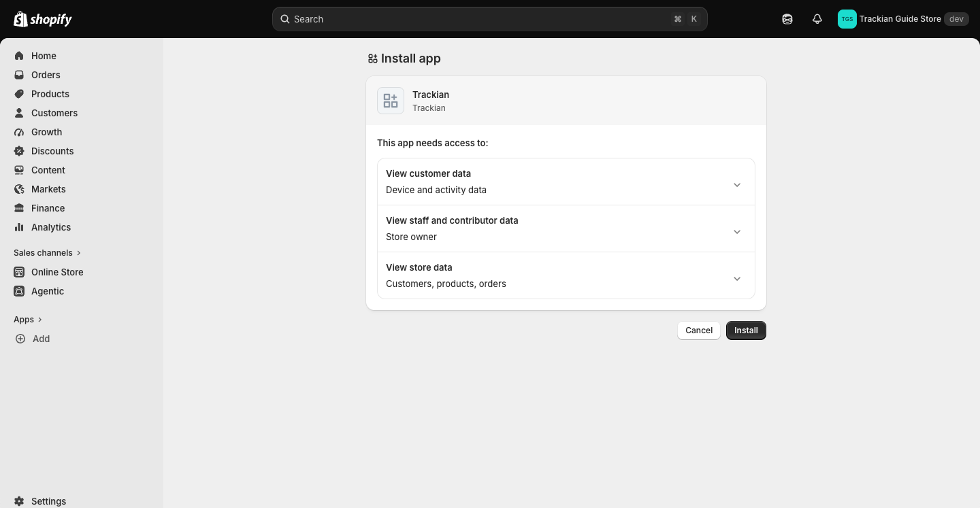The width and height of the screenshot is (980, 508).
Task: Click 'This app needs access to:' text
Action: point(433,143)
